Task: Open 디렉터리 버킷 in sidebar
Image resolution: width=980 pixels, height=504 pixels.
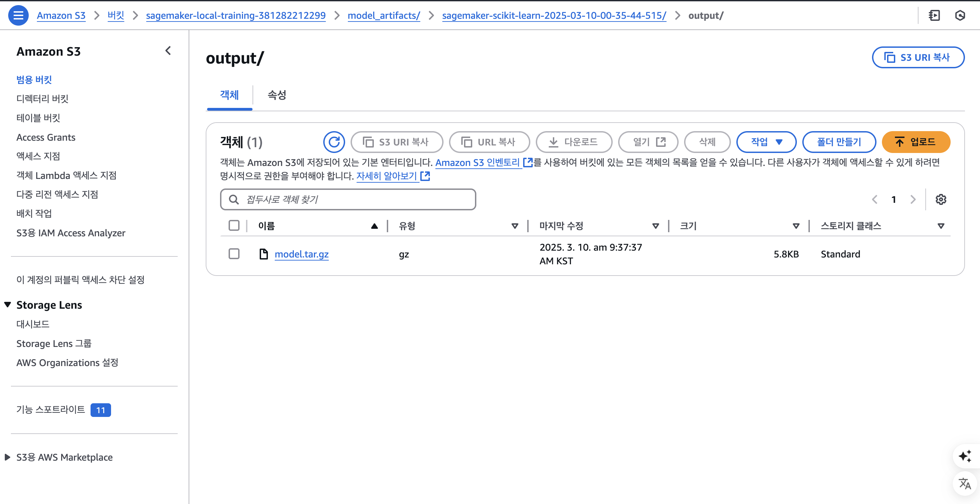Action: tap(42, 99)
